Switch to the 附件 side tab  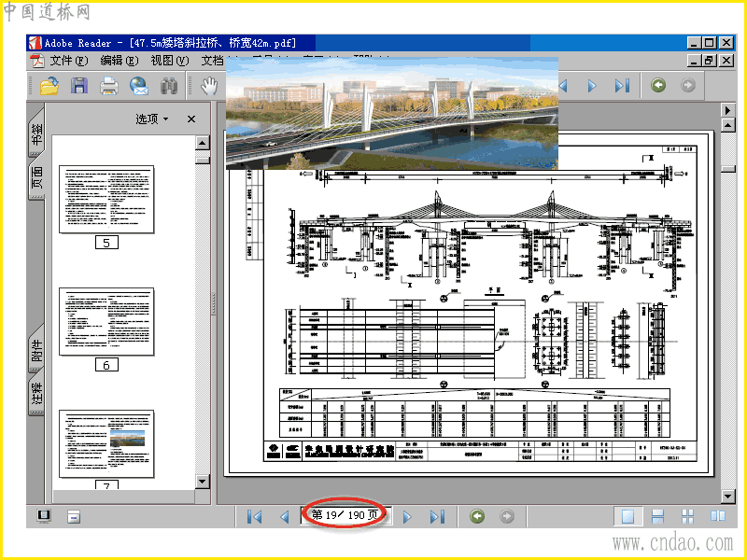point(36,351)
